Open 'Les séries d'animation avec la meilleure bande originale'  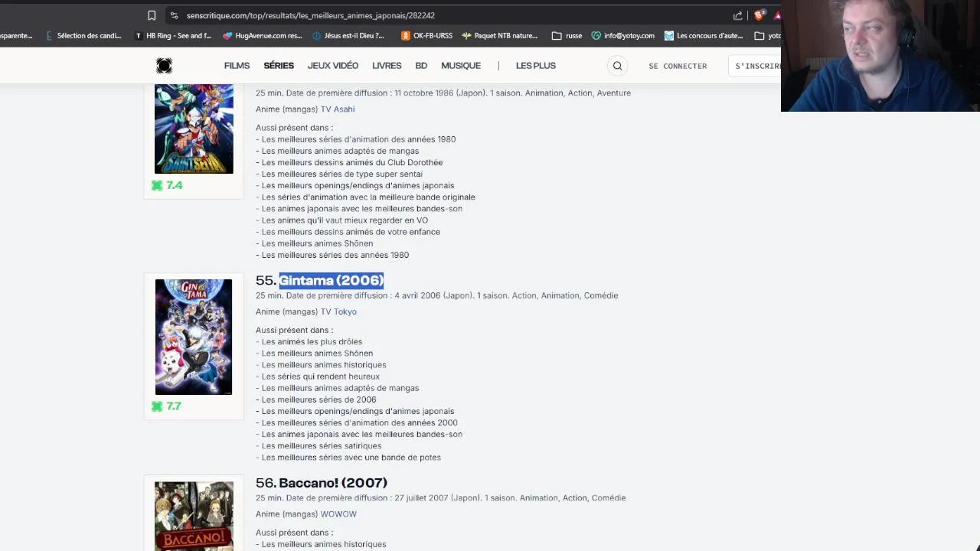tap(368, 197)
